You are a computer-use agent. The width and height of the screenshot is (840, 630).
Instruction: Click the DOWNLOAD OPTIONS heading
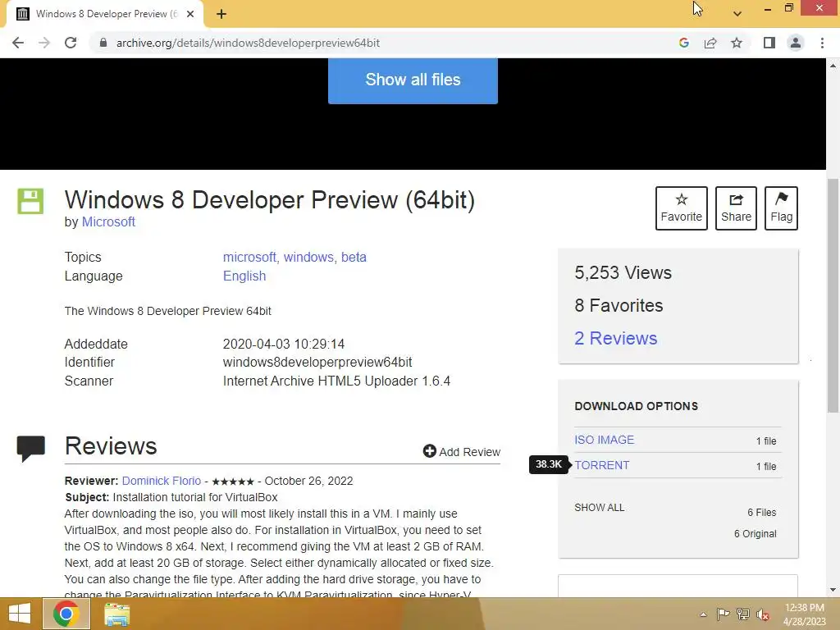coord(636,406)
